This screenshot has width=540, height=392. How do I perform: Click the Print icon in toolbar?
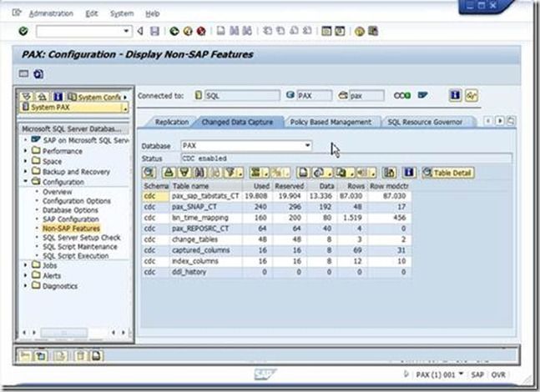220,31
